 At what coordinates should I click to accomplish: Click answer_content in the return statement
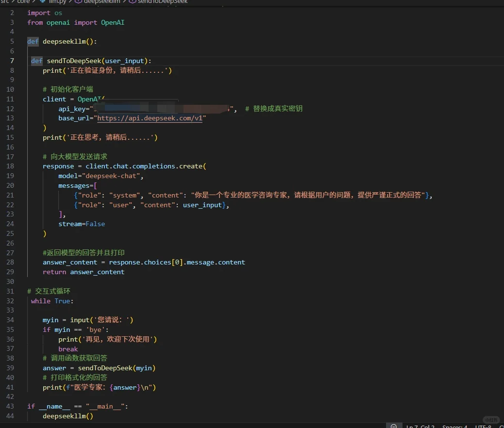(97, 272)
